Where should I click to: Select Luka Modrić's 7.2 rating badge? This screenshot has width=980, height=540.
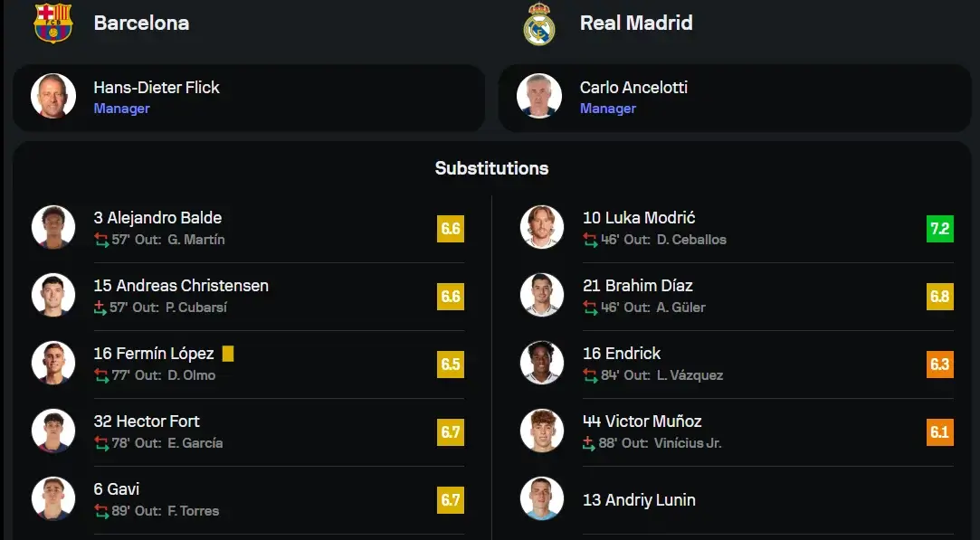pos(940,229)
